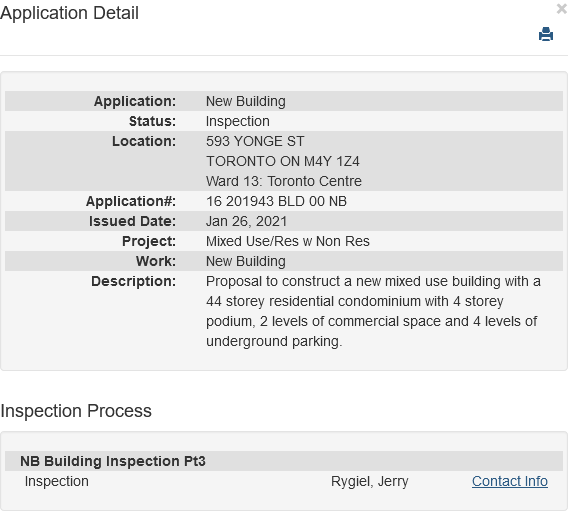Close the Application Detail dialog
Image resolution: width=568 pixels, height=513 pixels.
pos(562,9)
